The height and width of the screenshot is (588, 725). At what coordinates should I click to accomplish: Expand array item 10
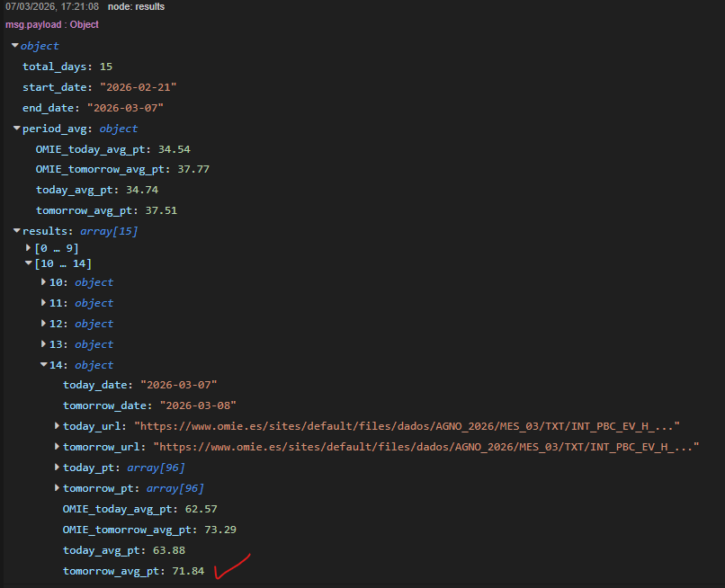point(43,282)
